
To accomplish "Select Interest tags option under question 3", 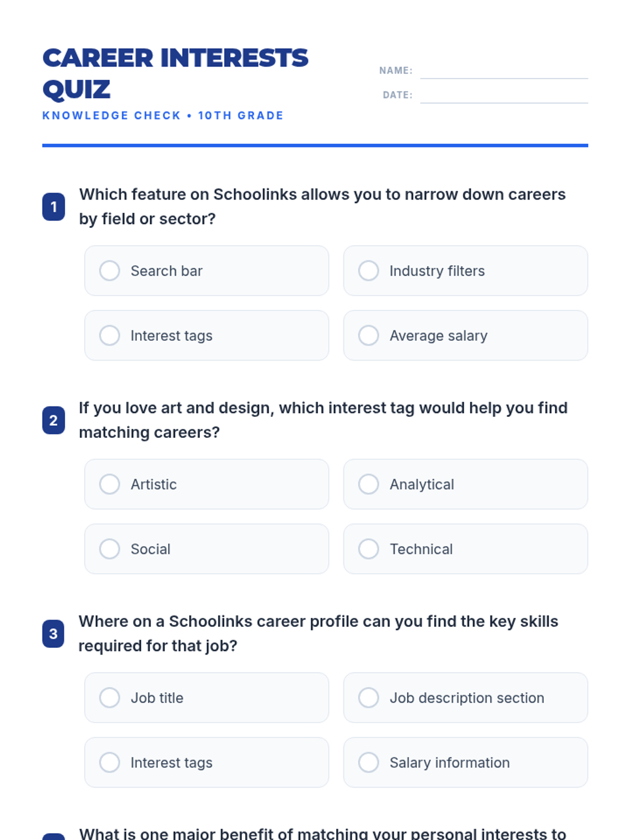I will (x=206, y=762).
